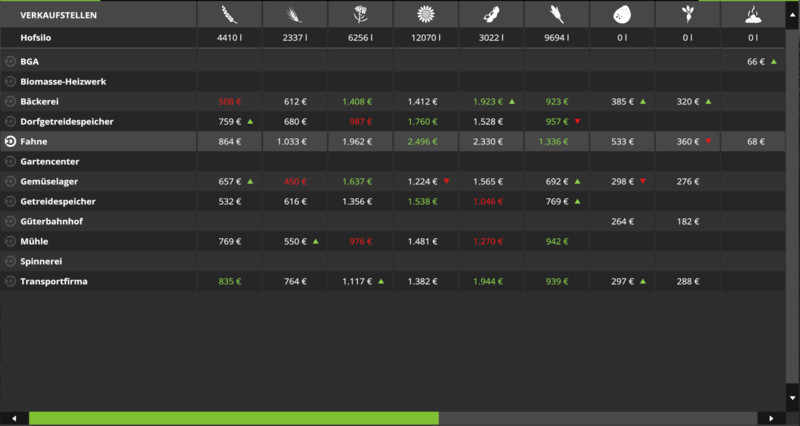
Task: Select the Gemüselager selling point row
Action: [50, 182]
